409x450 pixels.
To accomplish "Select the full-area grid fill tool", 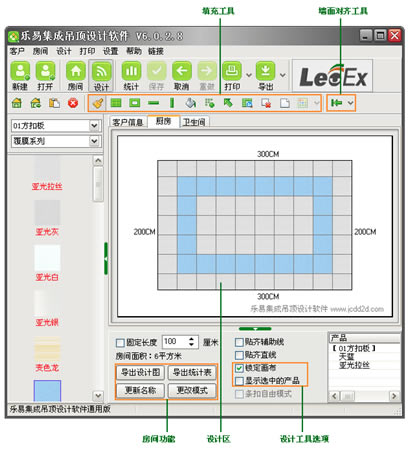I will [116, 103].
